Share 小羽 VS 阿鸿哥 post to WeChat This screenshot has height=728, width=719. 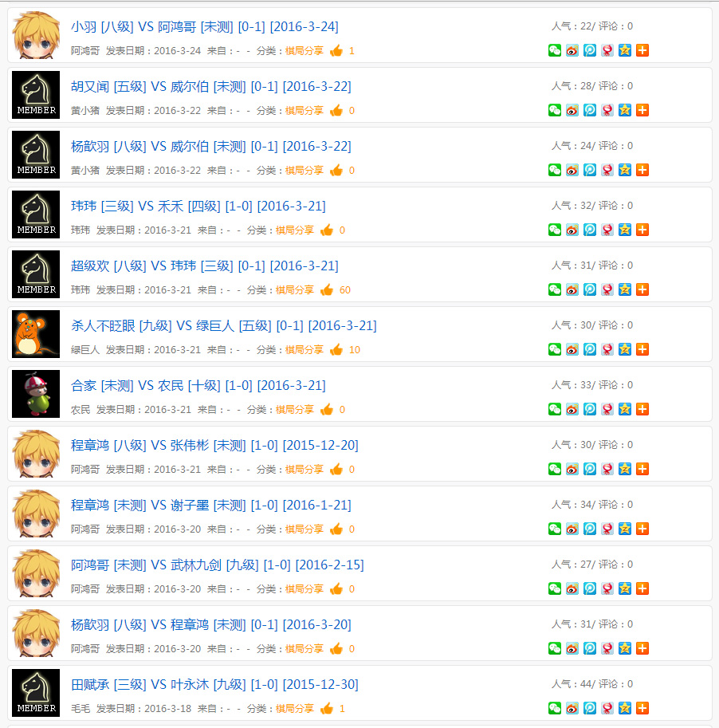[x=554, y=50]
